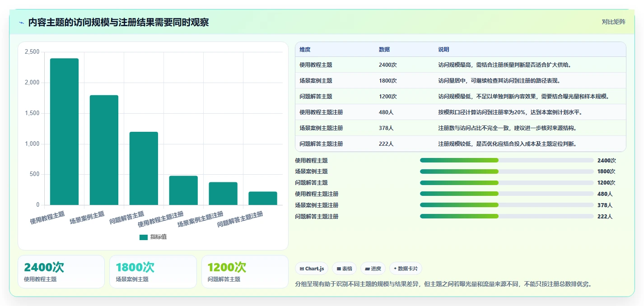Open the 2400次 使用教程主题 data card
644x306 pixels.
[x=61, y=272]
